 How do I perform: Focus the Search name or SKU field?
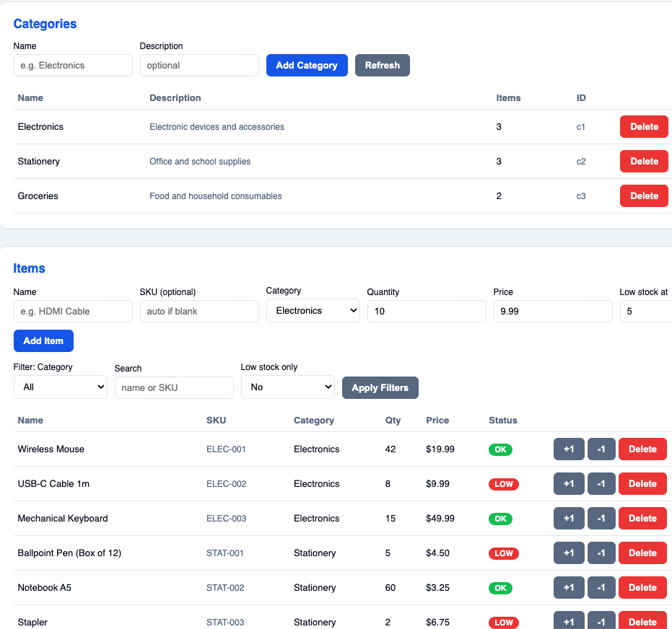click(175, 388)
